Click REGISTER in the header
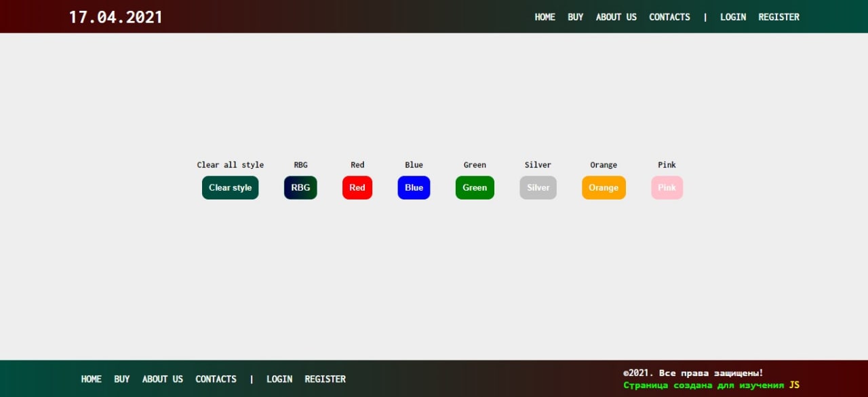The height and width of the screenshot is (397, 868). [778, 17]
